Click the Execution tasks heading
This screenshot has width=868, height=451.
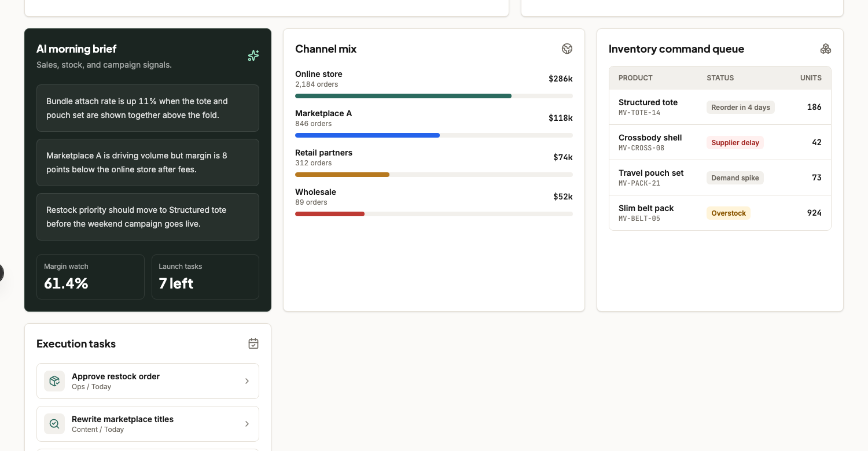(x=76, y=344)
